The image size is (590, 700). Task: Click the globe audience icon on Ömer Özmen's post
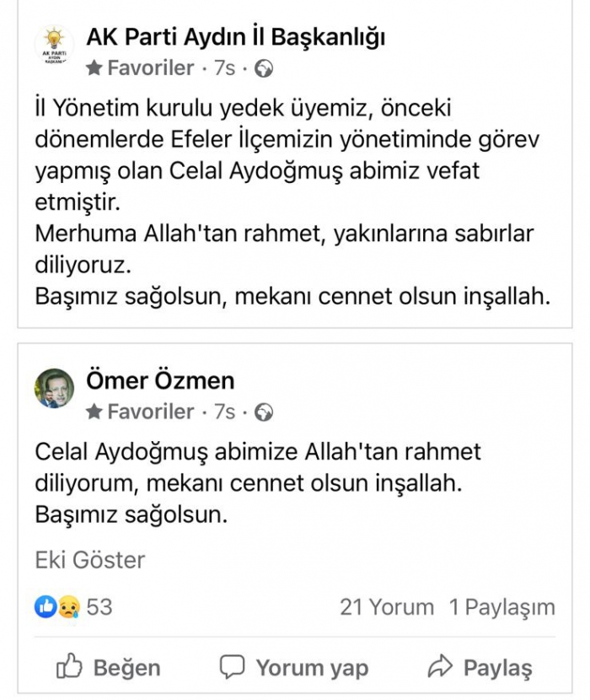(x=264, y=412)
